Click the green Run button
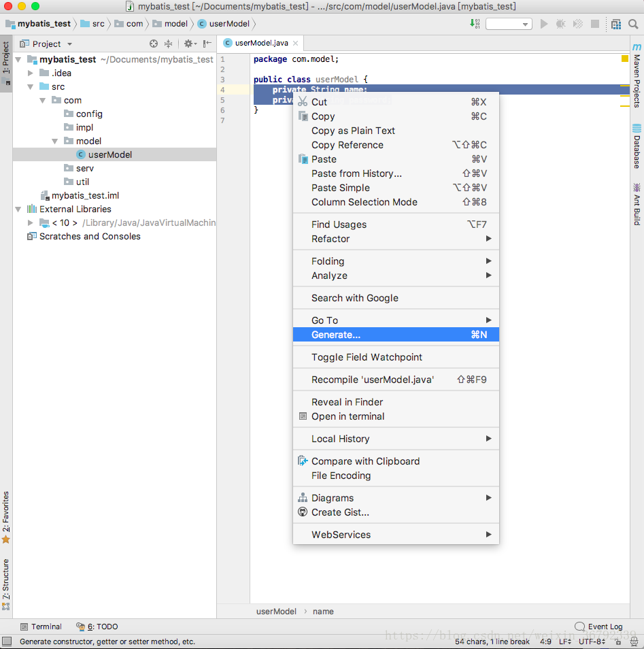The width and height of the screenshot is (644, 649). 544,24
